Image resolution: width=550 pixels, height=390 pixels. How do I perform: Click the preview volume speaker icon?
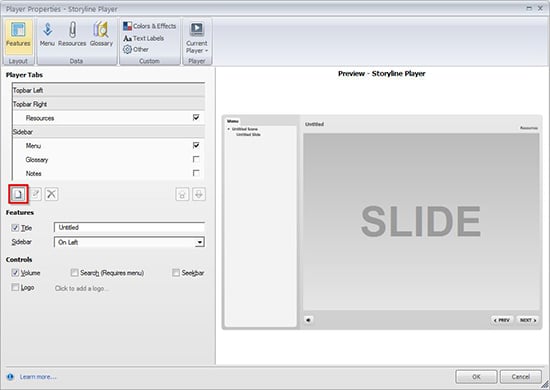point(308,320)
